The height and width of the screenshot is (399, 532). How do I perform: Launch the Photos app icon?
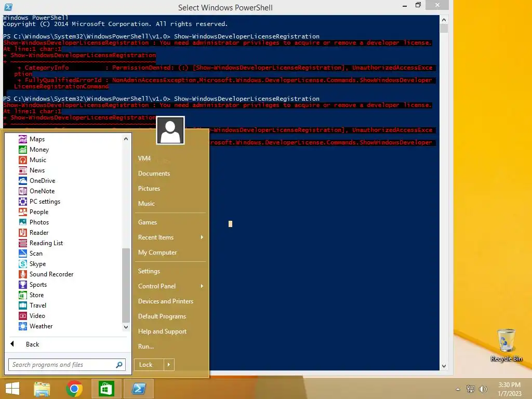point(23,222)
